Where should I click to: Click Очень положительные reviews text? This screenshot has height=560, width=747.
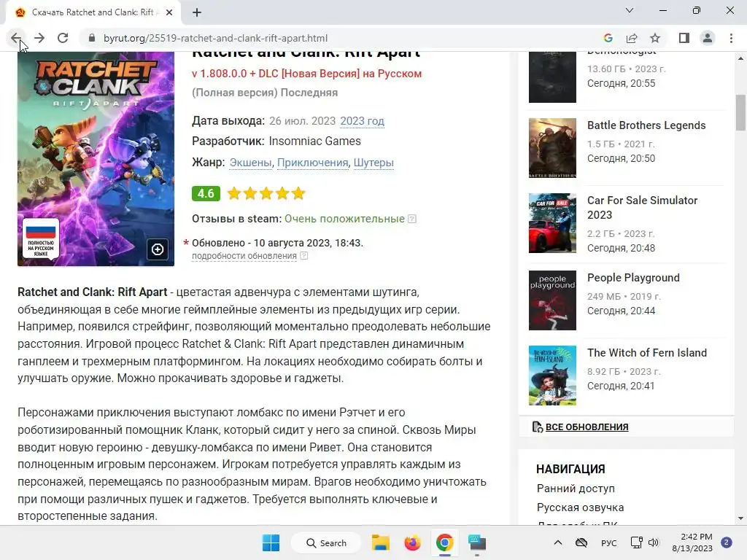[x=344, y=219]
